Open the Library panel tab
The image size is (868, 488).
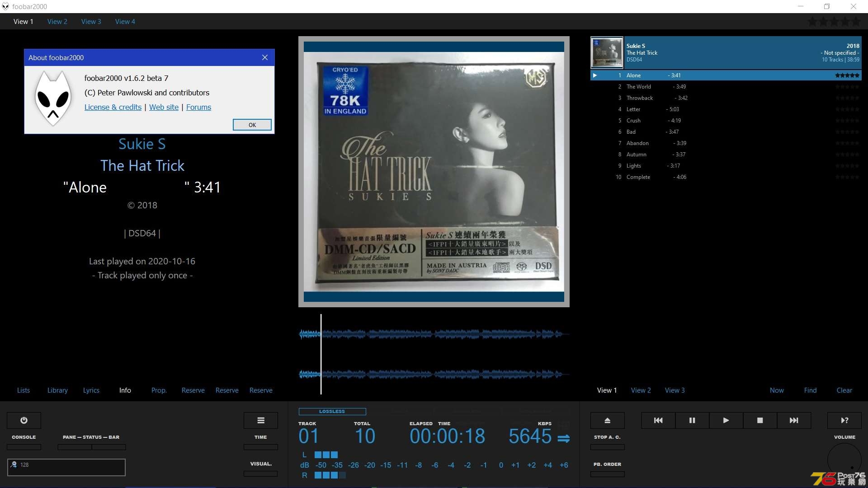click(57, 390)
